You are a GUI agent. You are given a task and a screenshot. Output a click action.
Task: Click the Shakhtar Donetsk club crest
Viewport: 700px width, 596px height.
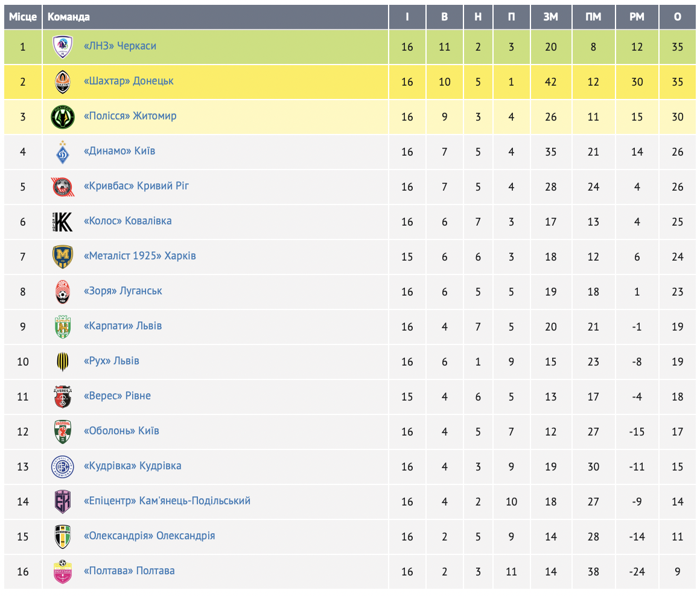click(63, 82)
